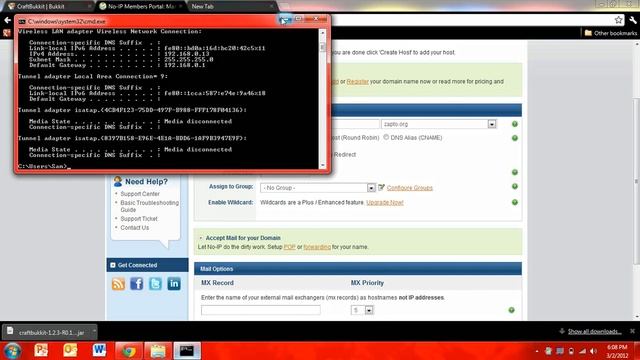This screenshot has height=360, width=640.
Task: Show hidden tray icons arrow
Action: click(x=536, y=351)
